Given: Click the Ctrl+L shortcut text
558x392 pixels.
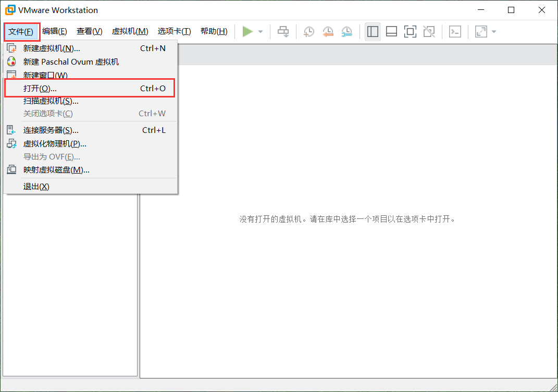Looking at the screenshot, I should click(x=154, y=130).
